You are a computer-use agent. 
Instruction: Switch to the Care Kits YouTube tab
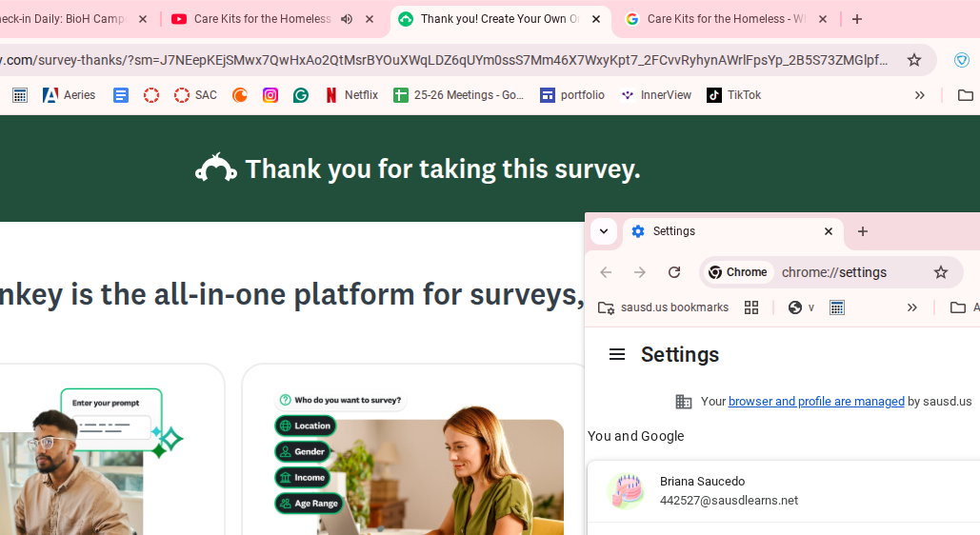click(x=257, y=19)
